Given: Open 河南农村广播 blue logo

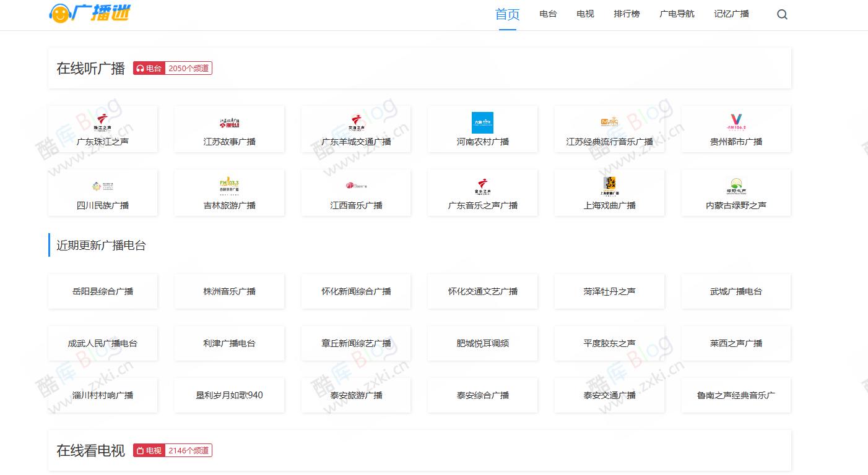Looking at the screenshot, I should click(482, 122).
